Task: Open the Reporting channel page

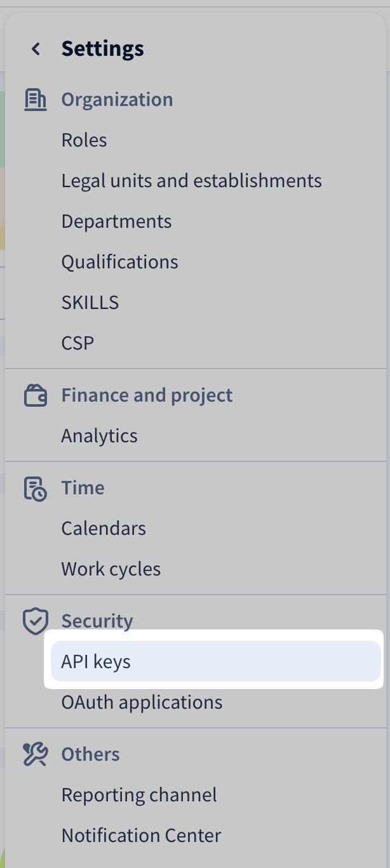Action: point(139,795)
